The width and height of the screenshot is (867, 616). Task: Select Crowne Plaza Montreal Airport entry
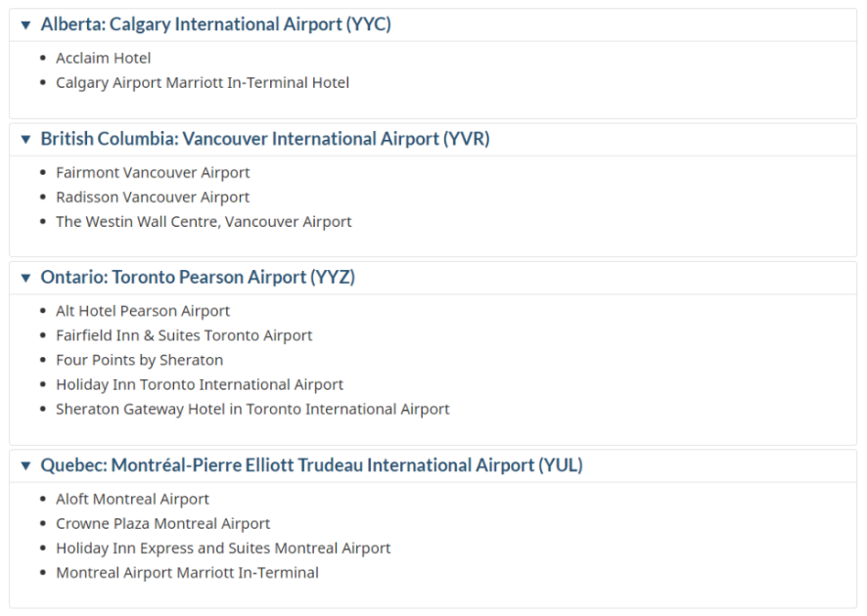click(162, 524)
